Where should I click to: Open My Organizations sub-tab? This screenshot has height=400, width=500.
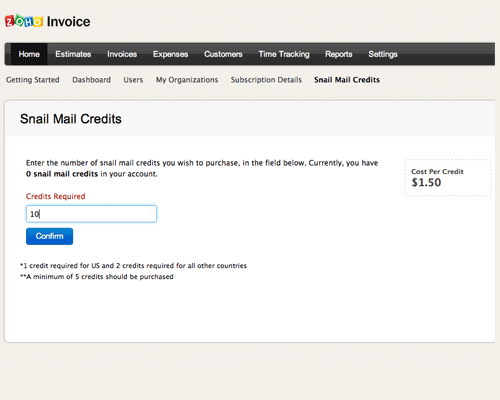[187, 80]
